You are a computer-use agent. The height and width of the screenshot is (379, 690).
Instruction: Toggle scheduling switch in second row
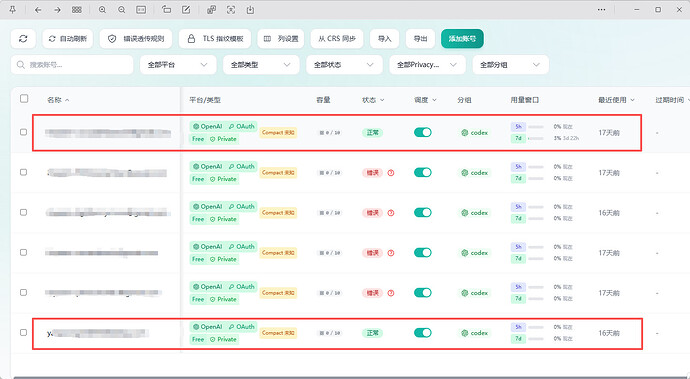tap(423, 172)
